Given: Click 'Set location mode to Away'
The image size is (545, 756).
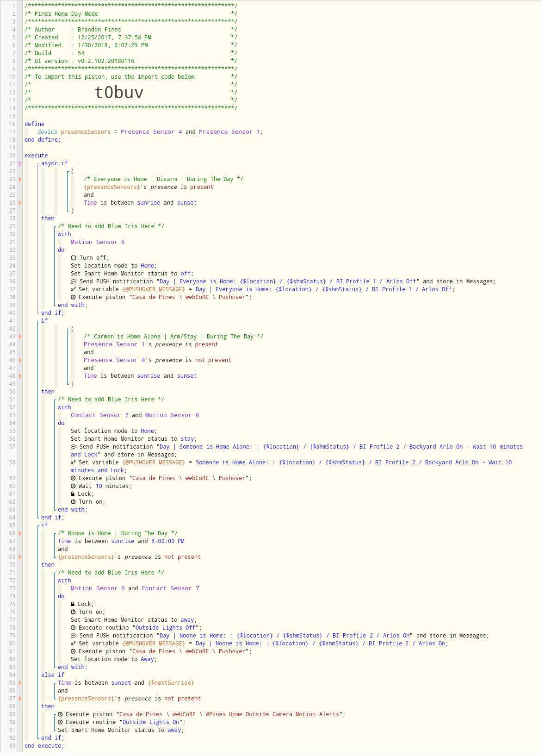Looking at the screenshot, I should 114,659.
